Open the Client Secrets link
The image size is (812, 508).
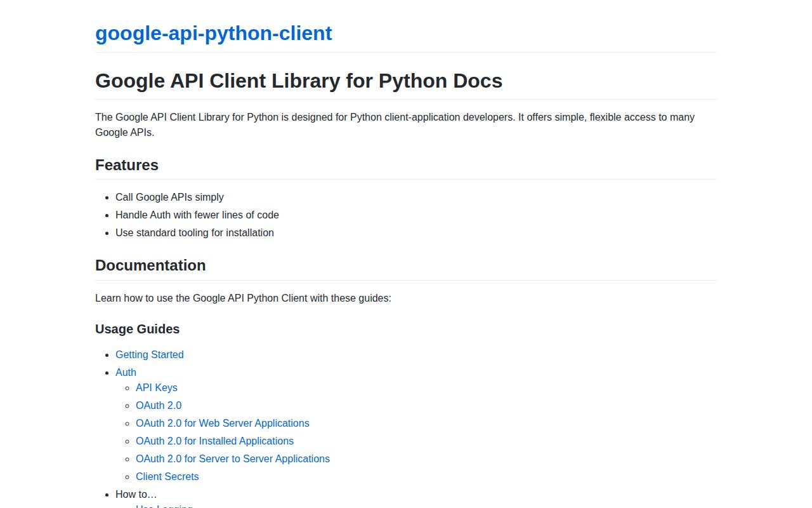pos(167,476)
